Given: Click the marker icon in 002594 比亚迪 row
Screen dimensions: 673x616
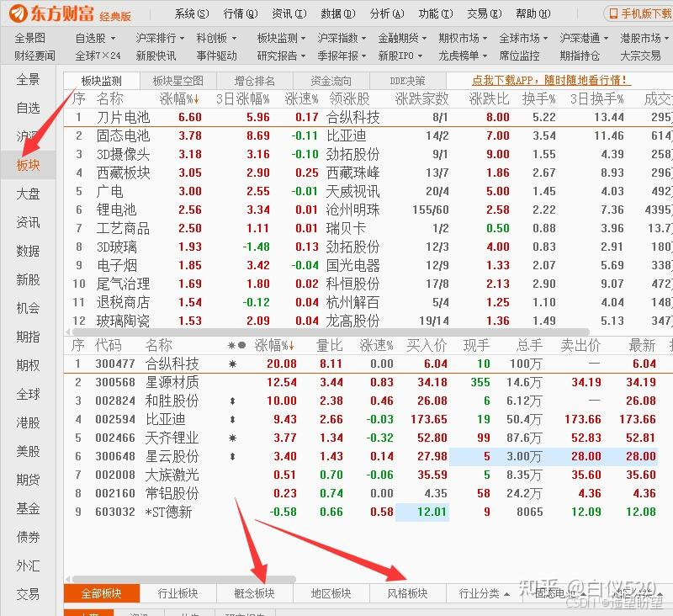Looking at the screenshot, I should pyautogui.click(x=232, y=419).
